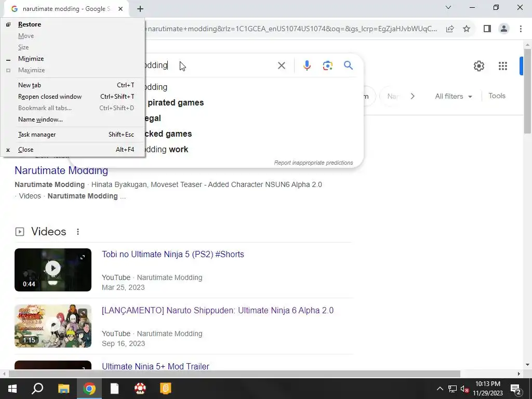Select Reopen closed window entry
The width and height of the screenshot is (532, 399).
[73, 97]
